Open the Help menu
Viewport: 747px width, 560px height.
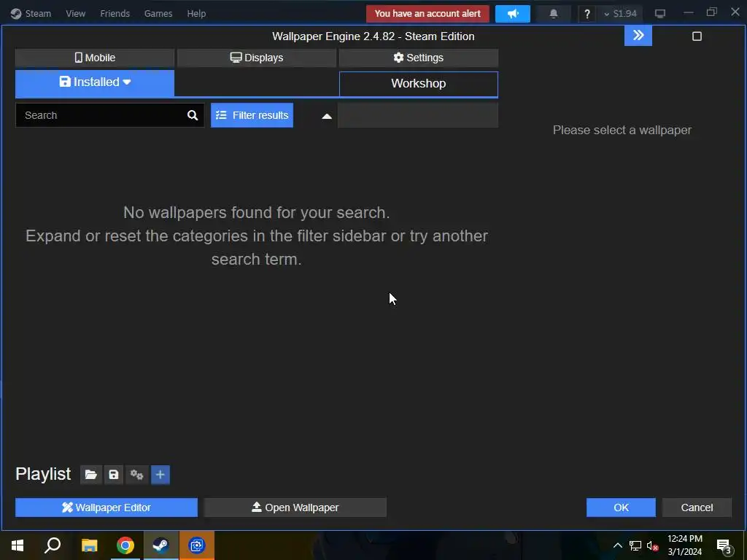pos(196,13)
